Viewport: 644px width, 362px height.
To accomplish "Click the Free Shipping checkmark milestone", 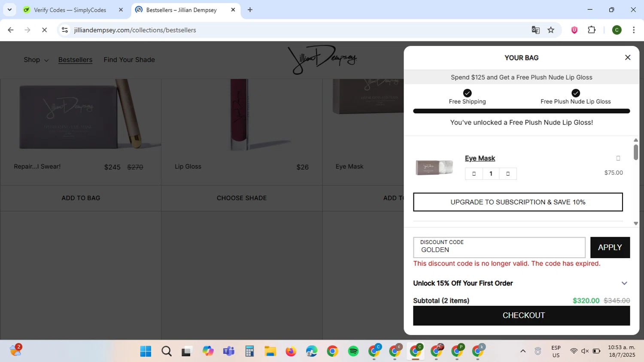I will click(467, 93).
